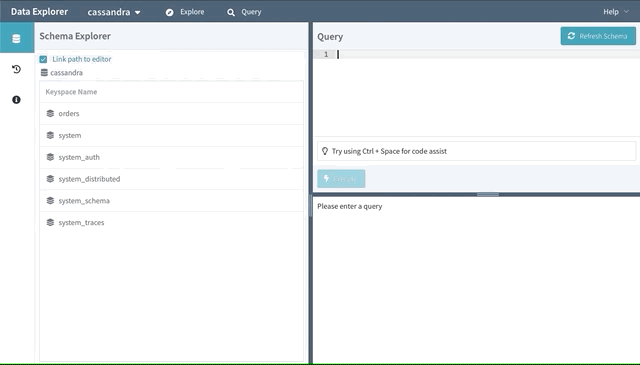Click line number 1 in editor gutter
Viewport: 640px width, 365px height.
click(x=326, y=54)
